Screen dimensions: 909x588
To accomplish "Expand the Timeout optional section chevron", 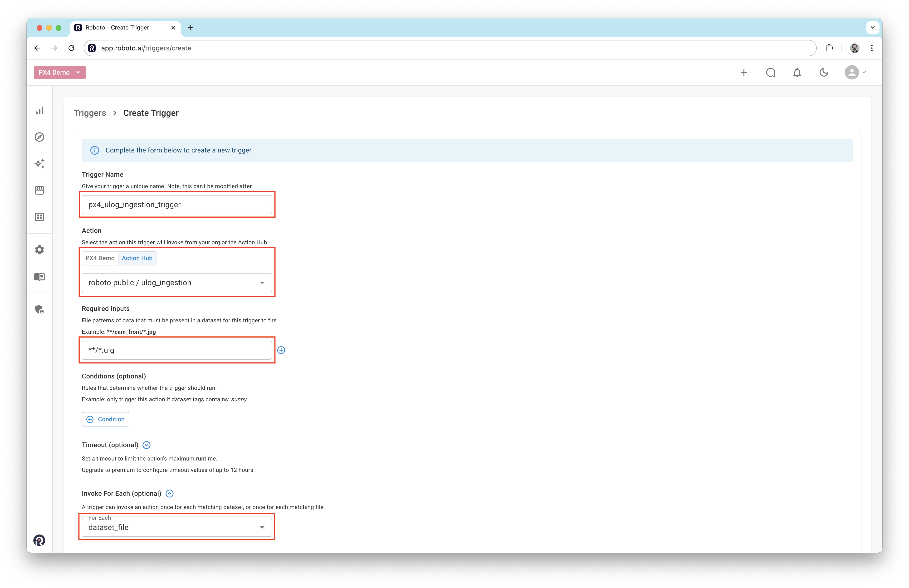I will click(147, 445).
